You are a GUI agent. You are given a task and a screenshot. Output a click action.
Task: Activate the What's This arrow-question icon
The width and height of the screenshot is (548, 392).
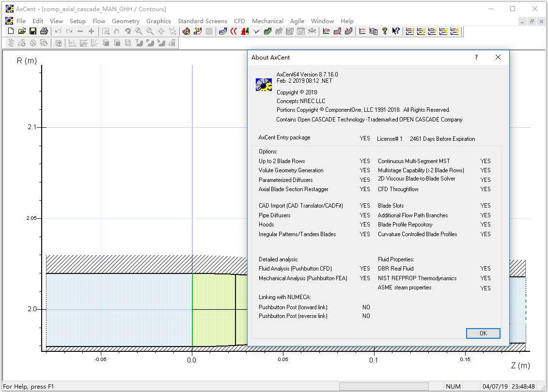point(396,31)
